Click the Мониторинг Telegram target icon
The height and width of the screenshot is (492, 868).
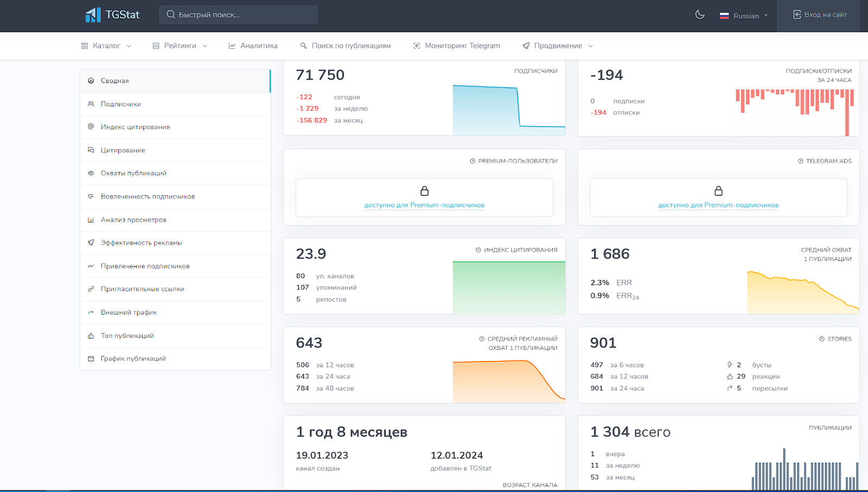click(417, 46)
